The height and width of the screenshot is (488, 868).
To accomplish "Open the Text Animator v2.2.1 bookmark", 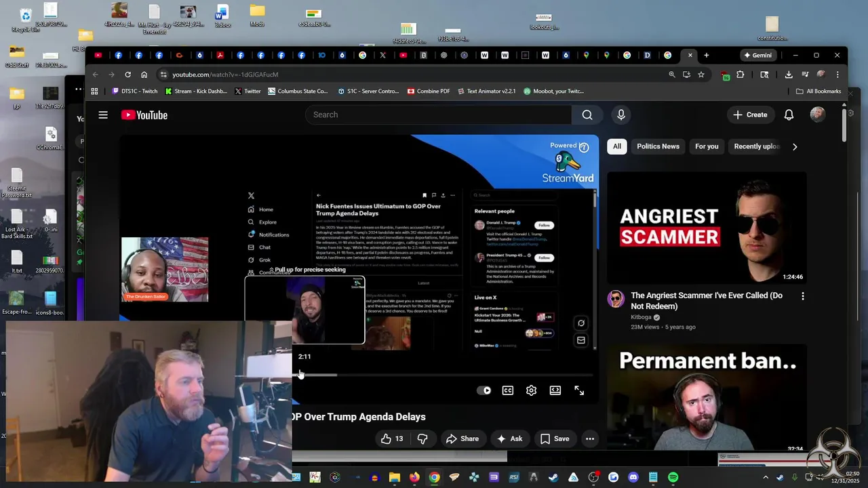I will pos(487,91).
